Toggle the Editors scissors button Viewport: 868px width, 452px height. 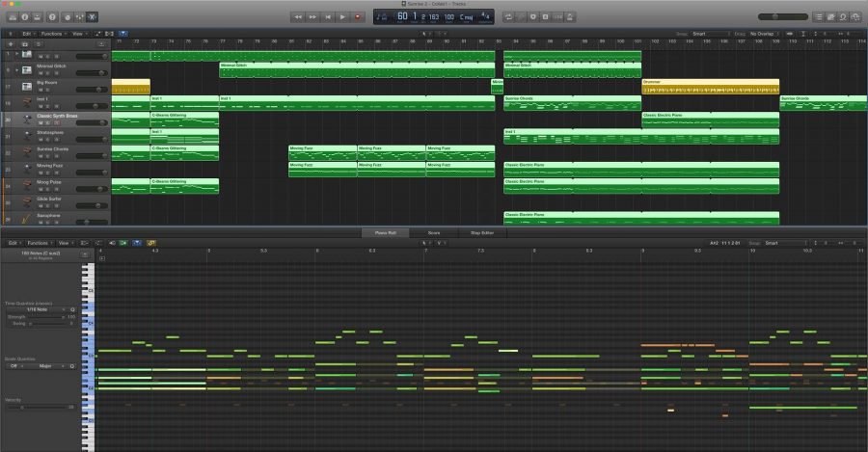click(x=93, y=17)
